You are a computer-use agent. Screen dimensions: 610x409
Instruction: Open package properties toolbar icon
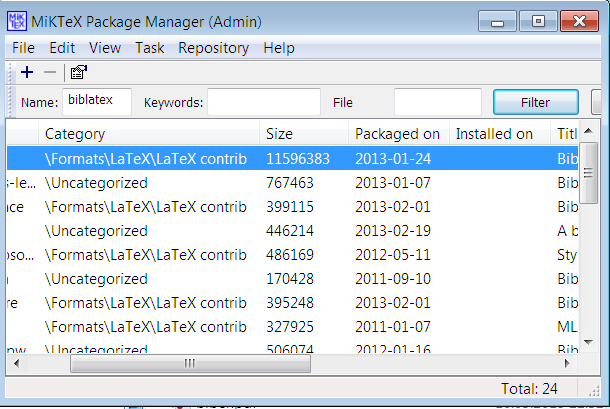point(78,72)
